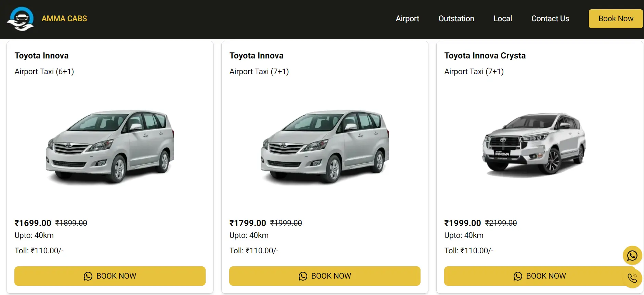Open the Contact Us page

point(550,18)
